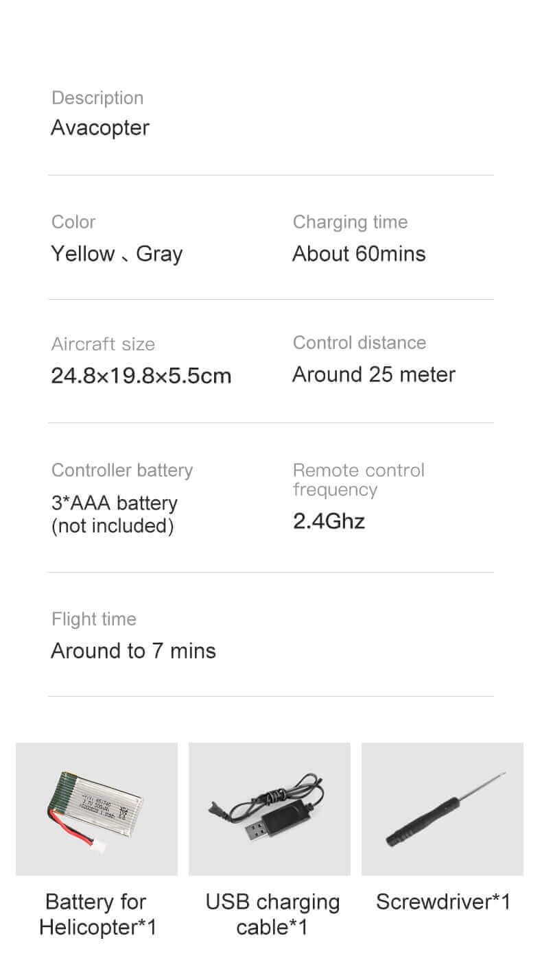Select the USB charging cable picture
The height and width of the screenshot is (980, 542).
[270, 809]
